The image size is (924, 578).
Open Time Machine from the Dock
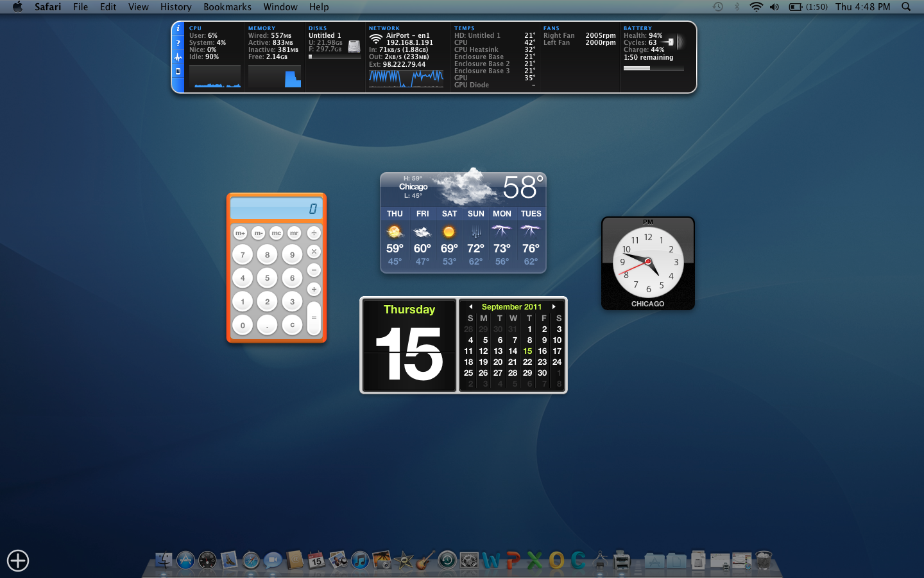click(447, 561)
